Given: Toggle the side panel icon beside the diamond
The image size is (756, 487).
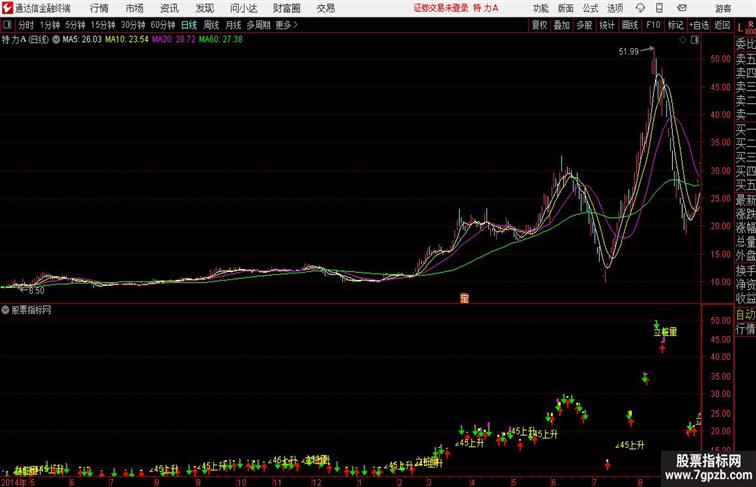Looking at the screenshot, I should (695, 40).
